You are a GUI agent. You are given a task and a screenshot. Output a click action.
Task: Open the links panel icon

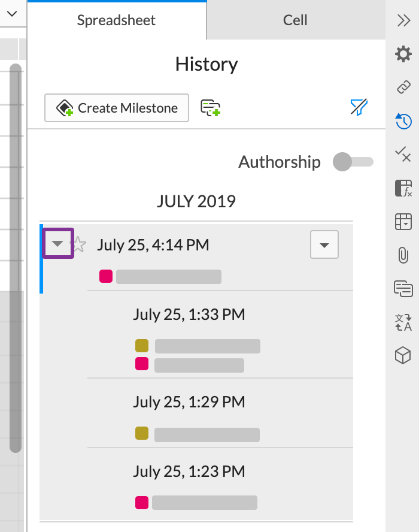coord(403,87)
